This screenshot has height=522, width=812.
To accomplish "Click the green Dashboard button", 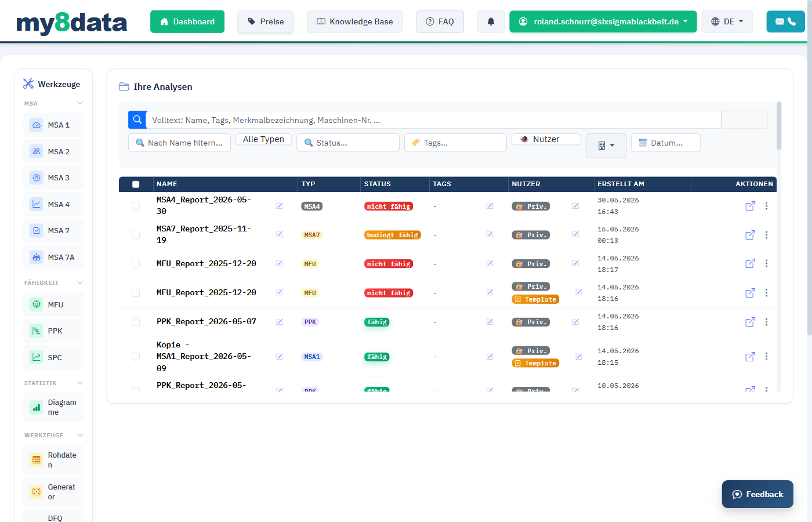I will pyautogui.click(x=187, y=21).
